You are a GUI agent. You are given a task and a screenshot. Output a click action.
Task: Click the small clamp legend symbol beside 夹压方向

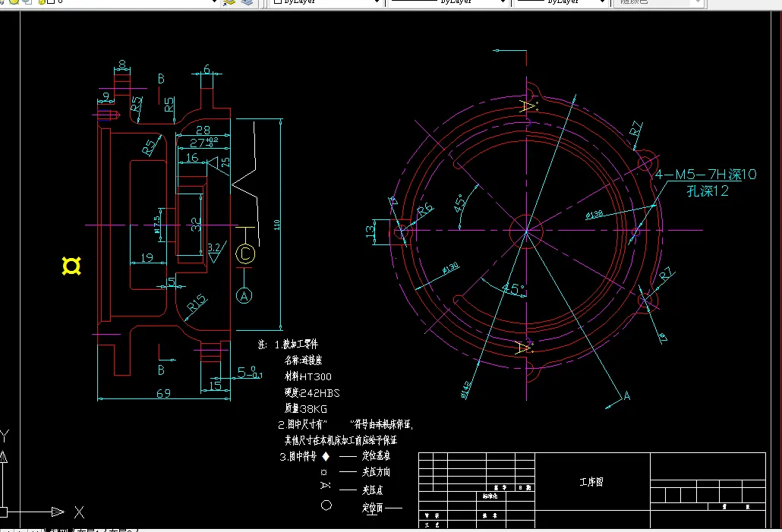pos(324,472)
